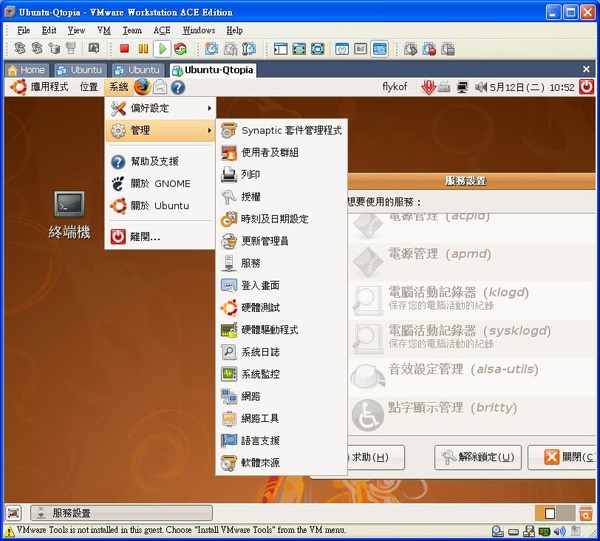Screen dimensions: 600x541
Task: Toggle the sidebar view toolbar icon
Action: coord(280,49)
